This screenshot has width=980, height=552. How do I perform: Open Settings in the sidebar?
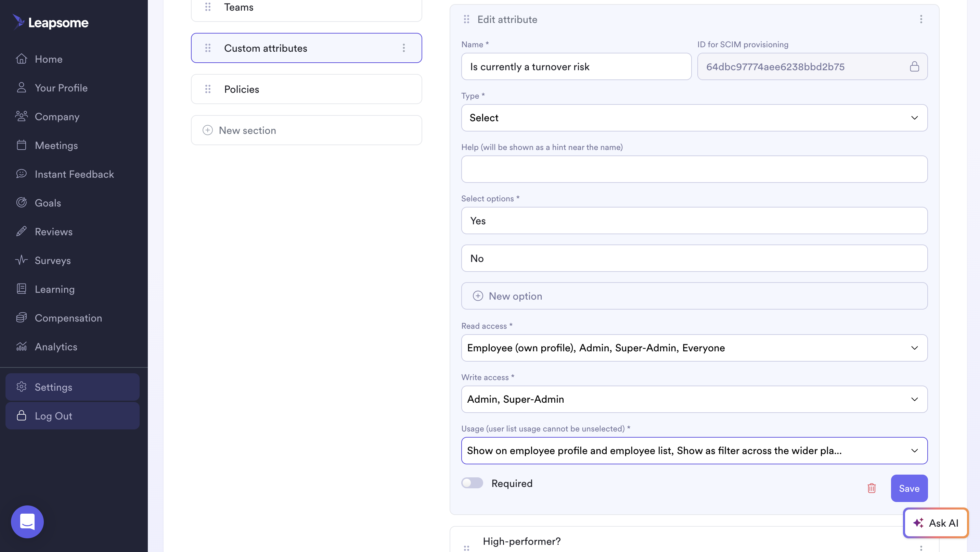(72, 387)
